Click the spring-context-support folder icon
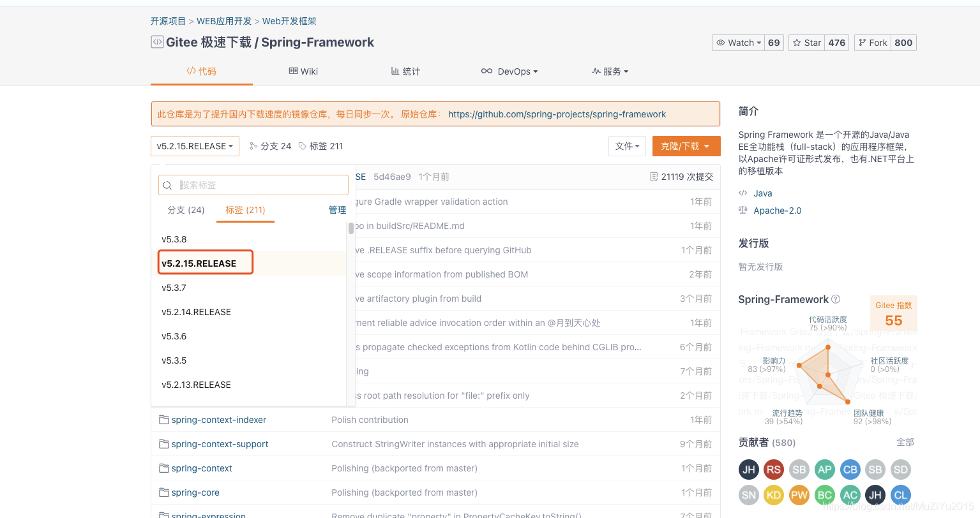Screen dimensions: 980x518 [164, 444]
